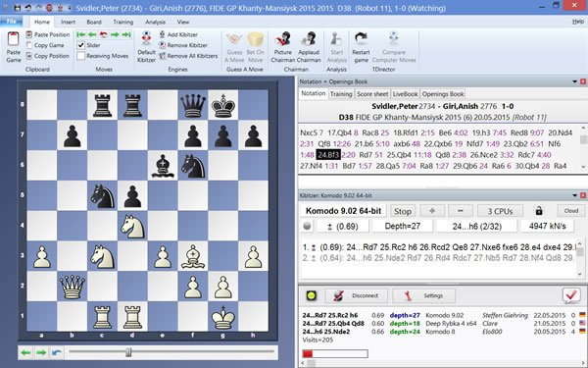588x368 pixels.
Task: Switch to the Training ribbon tab
Action: 122,22
